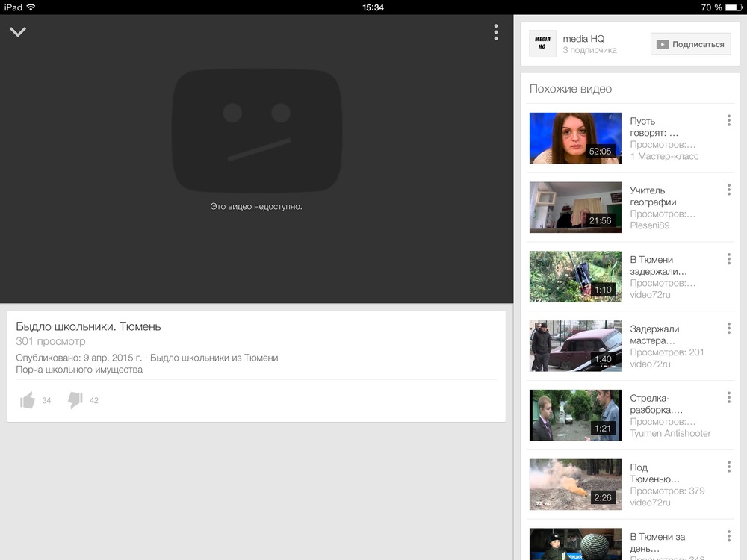Open more options for 'В Тюмени задержали…' video
Image resolution: width=747 pixels, height=560 pixels.
[x=729, y=259]
